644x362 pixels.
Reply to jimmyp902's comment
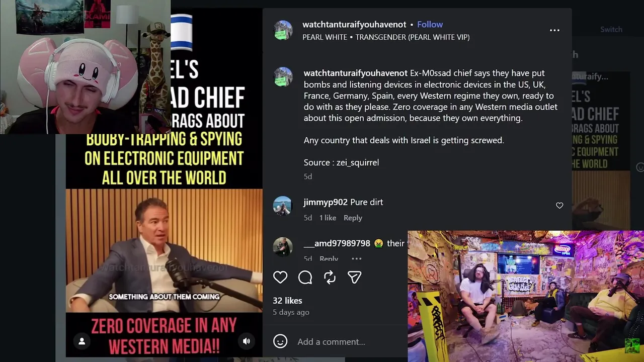tap(353, 218)
